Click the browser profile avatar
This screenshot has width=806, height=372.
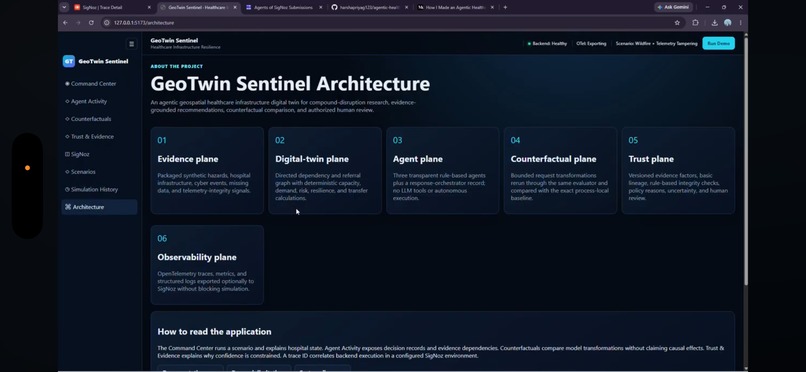pyautogui.click(x=727, y=23)
